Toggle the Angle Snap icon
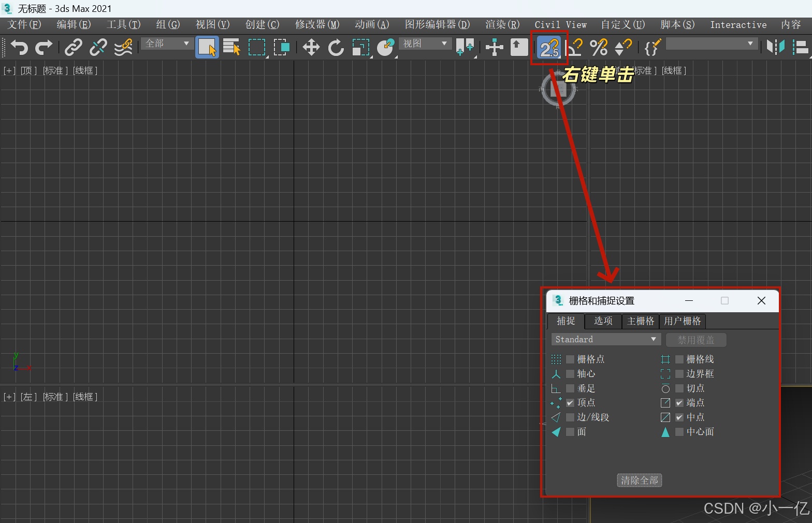 click(574, 48)
